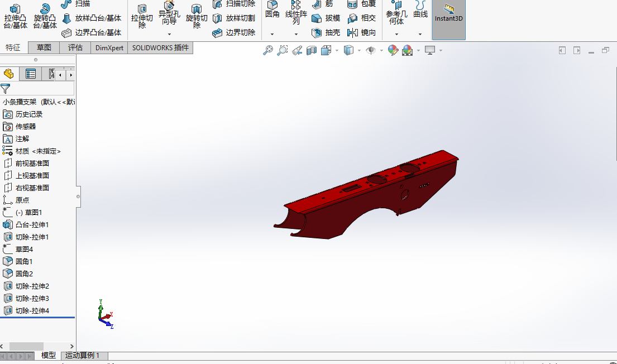Switch to the DimXpert tab
617x364 pixels.
109,47
